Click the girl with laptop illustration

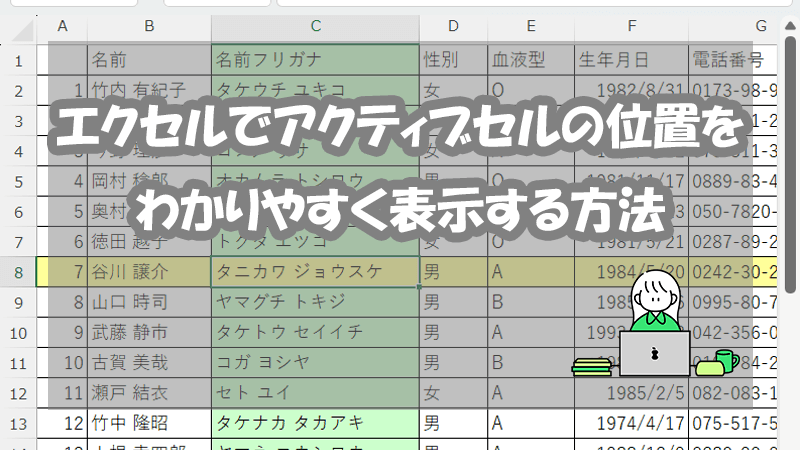coord(655,328)
